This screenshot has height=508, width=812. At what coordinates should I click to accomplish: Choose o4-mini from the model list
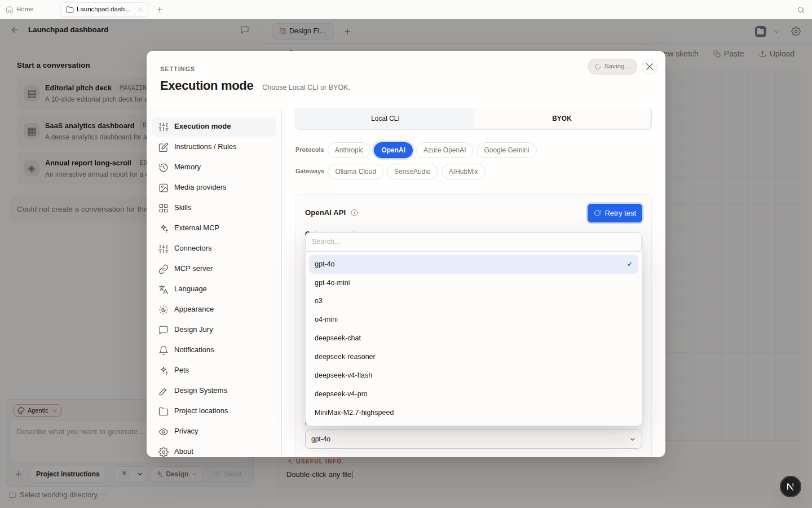pyautogui.click(x=474, y=319)
